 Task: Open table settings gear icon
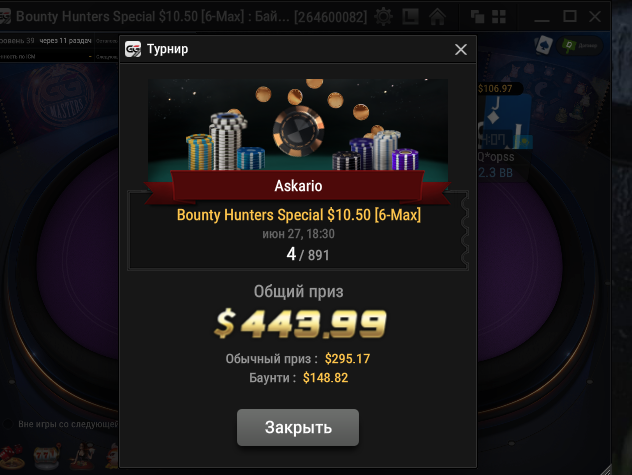pos(383,17)
